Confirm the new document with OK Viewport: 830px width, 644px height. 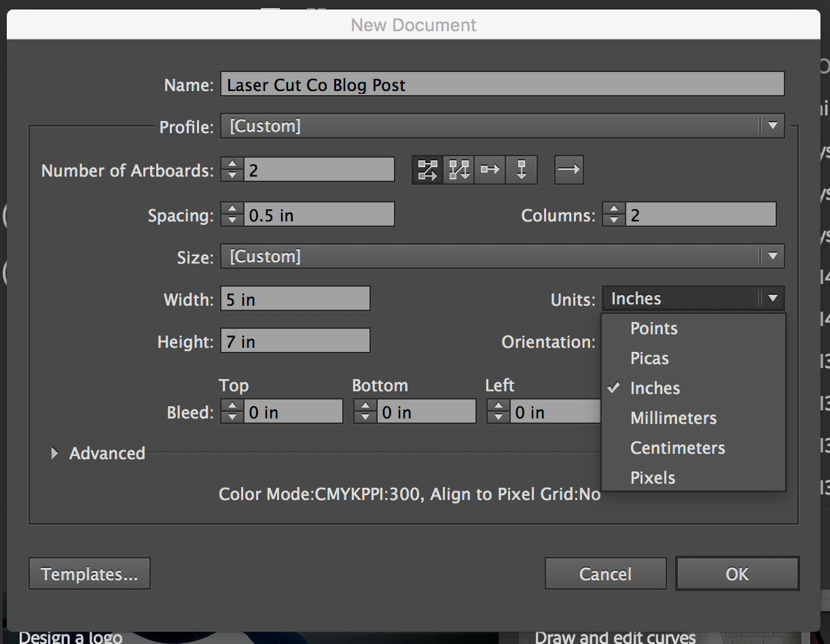(738, 574)
